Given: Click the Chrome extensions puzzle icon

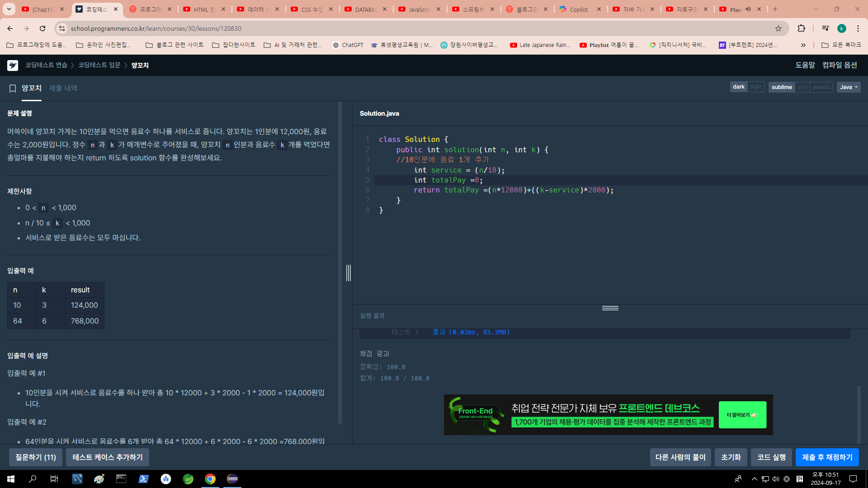Looking at the screenshot, I should click(x=801, y=28).
